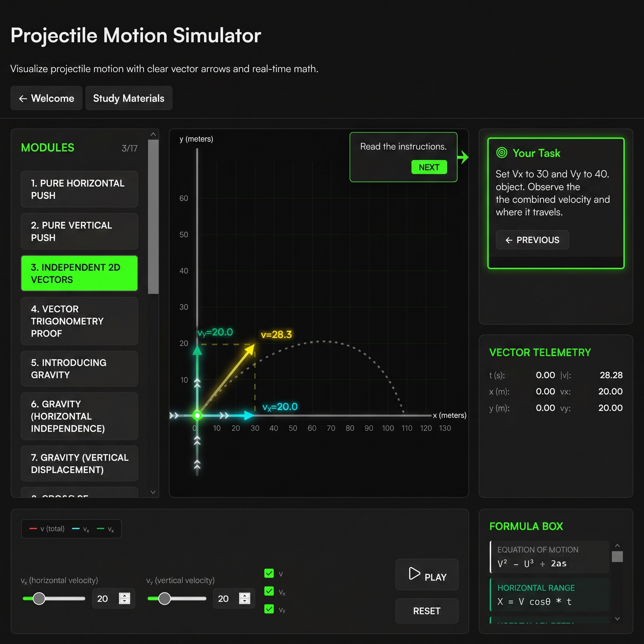
Task: Open module 5 Introducing Gravity
Action: pos(79,369)
